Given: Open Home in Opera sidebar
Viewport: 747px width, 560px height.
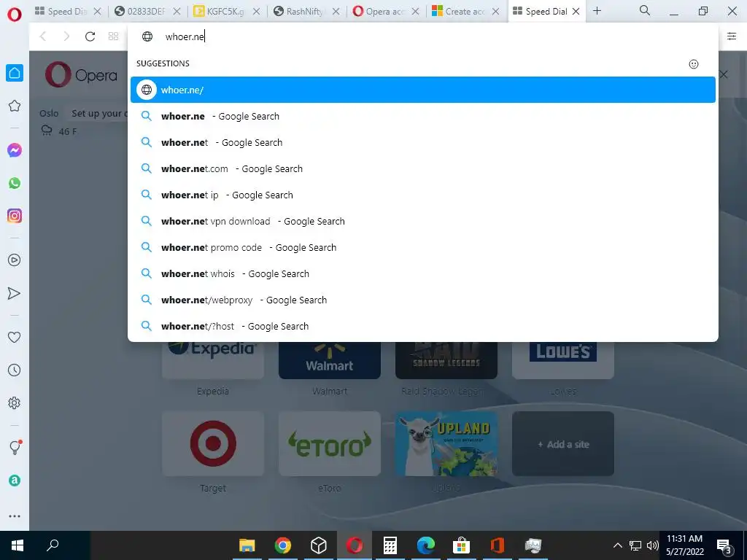Looking at the screenshot, I should pyautogui.click(x=15, y=73).
